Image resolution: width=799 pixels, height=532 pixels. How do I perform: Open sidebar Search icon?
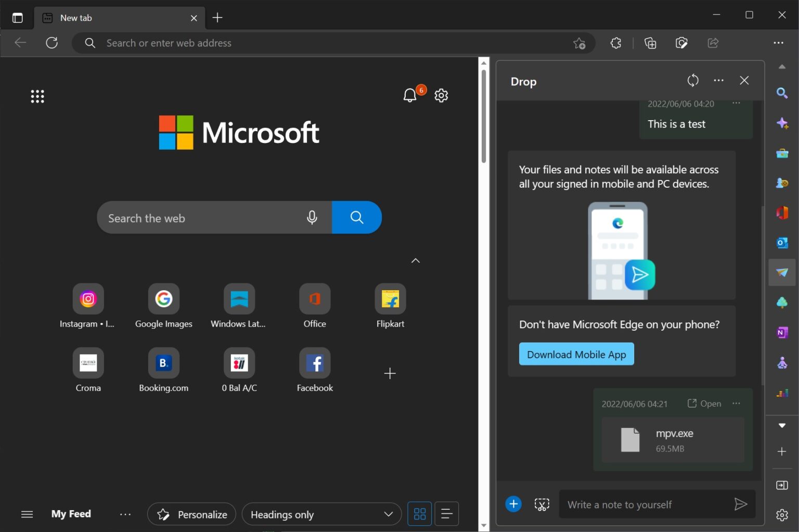pyautogui.click(x=782, y=94)
